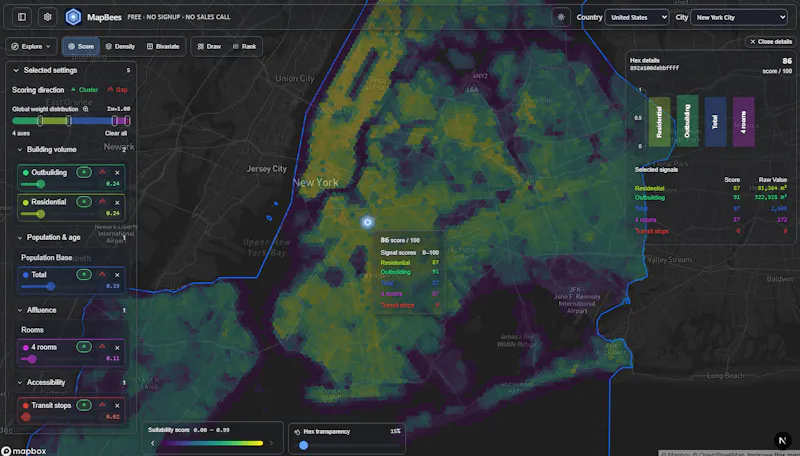The height and width of the screenshot is (456, 800).
Task: Collapse the Affluence group
Action: coord(20,310)
